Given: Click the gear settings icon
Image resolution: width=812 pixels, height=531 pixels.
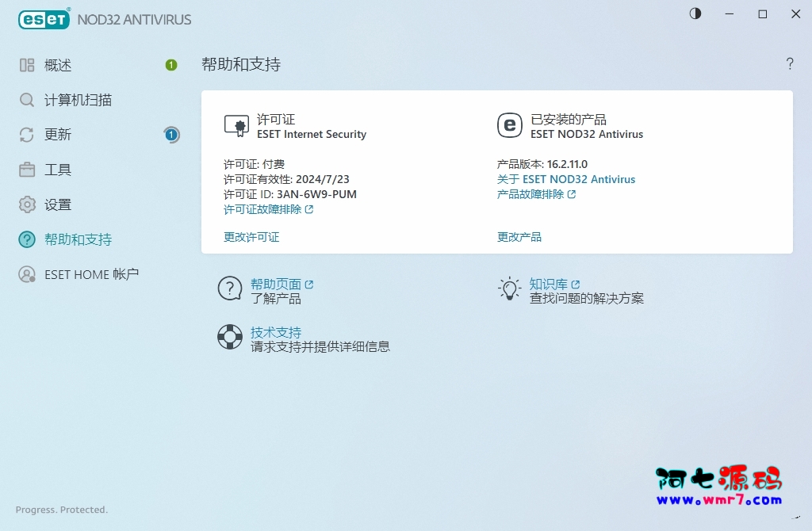Looking at the screenshot, I should click(x=27, y=204).
